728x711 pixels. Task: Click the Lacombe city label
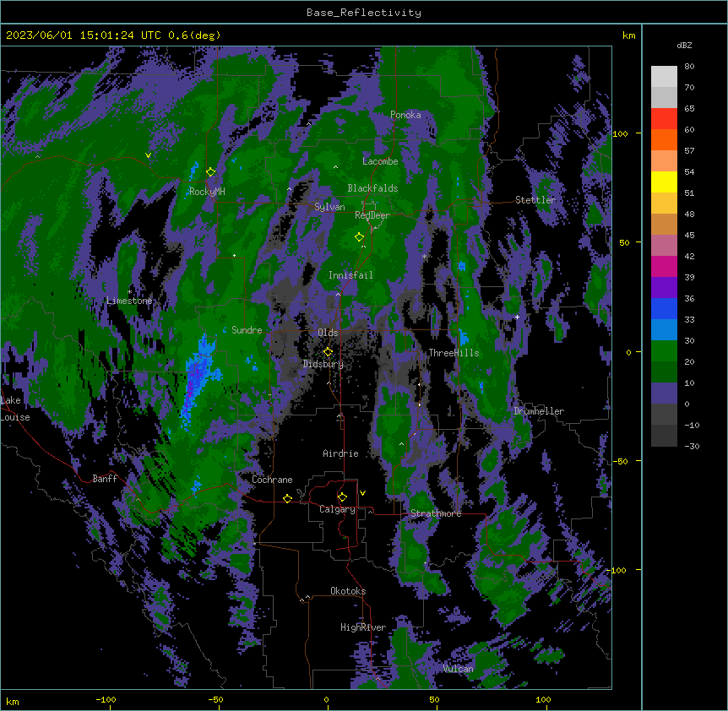380,161
